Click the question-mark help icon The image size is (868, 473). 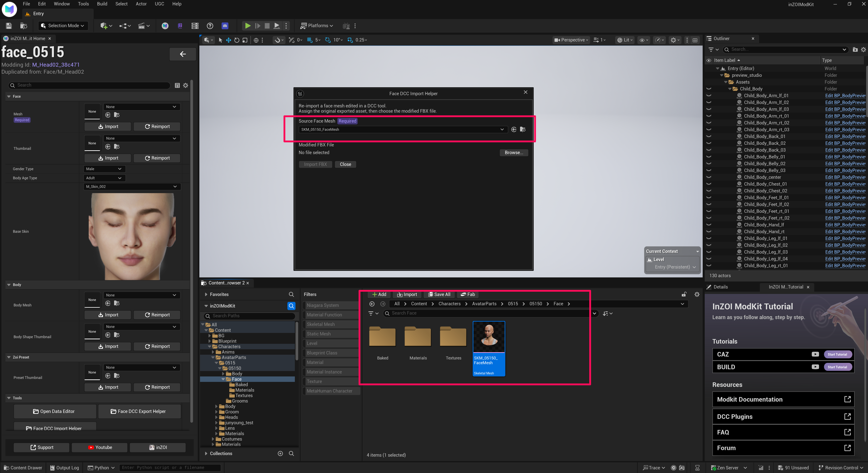coord(210,26)
